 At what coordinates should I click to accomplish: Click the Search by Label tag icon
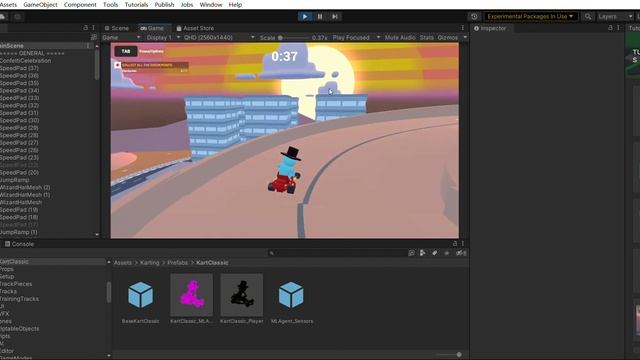pos(435,253)
